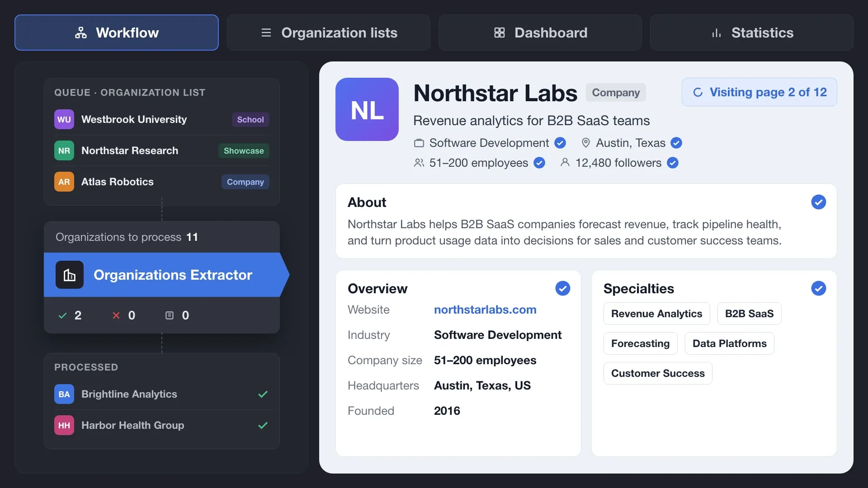Click verified check after Software Development header
This screenshot has width=868, height=488.
(560, 143)
